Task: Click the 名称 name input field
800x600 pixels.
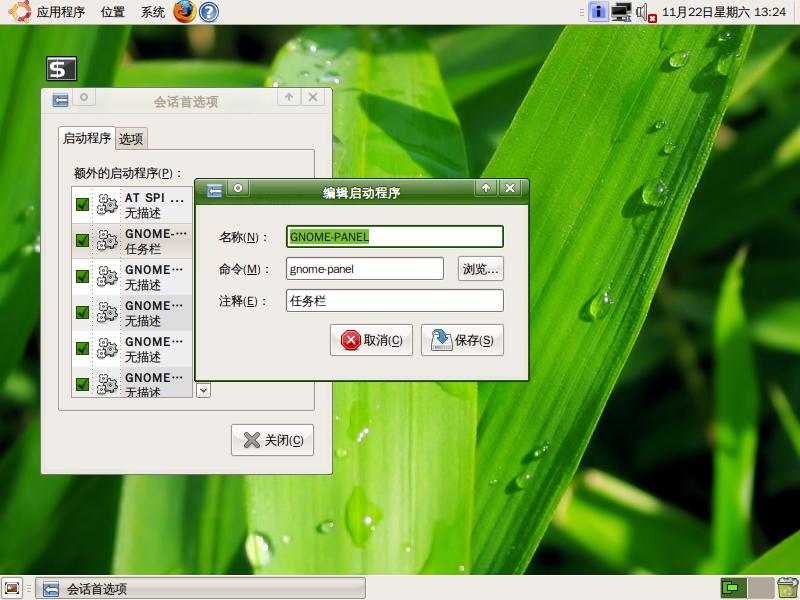Action: [x=395, y=237]
